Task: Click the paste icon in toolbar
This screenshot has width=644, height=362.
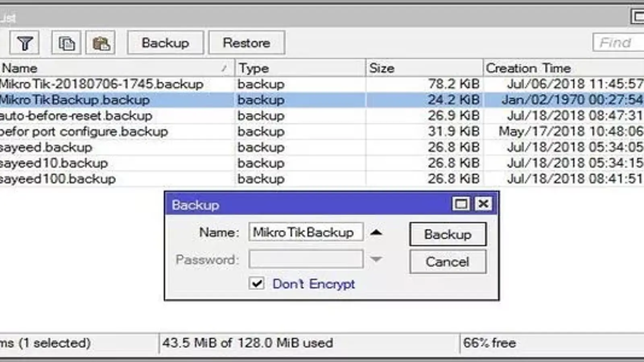Action: pos(101,43)
